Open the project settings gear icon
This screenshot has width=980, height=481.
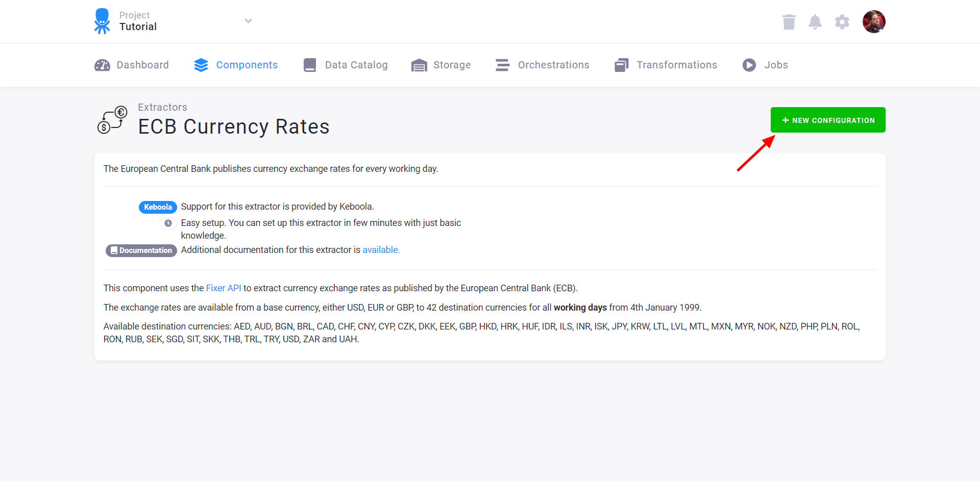842,22
